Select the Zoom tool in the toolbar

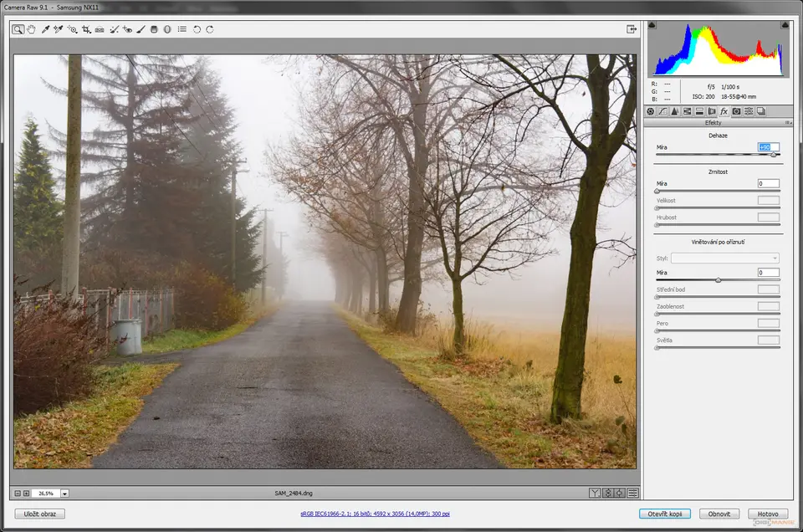(18, 29)
